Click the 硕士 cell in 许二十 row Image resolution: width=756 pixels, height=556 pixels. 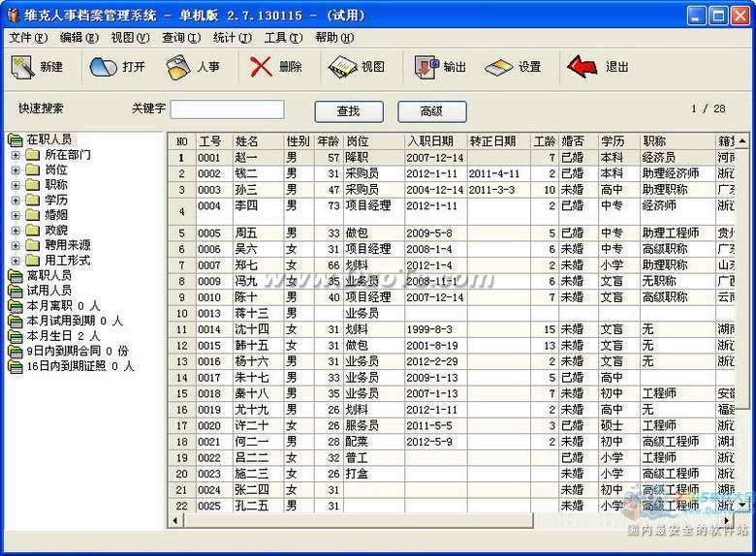[x=619, y=426]
